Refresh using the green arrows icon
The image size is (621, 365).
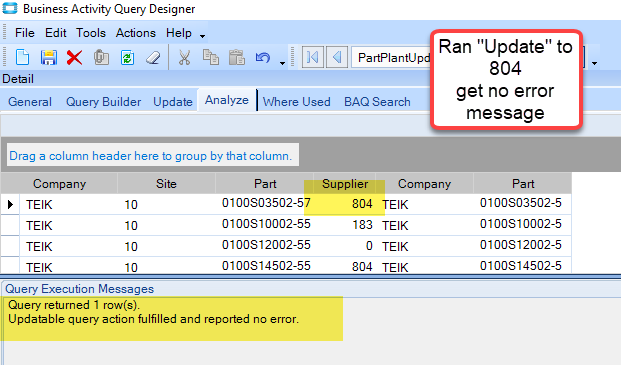127,58
